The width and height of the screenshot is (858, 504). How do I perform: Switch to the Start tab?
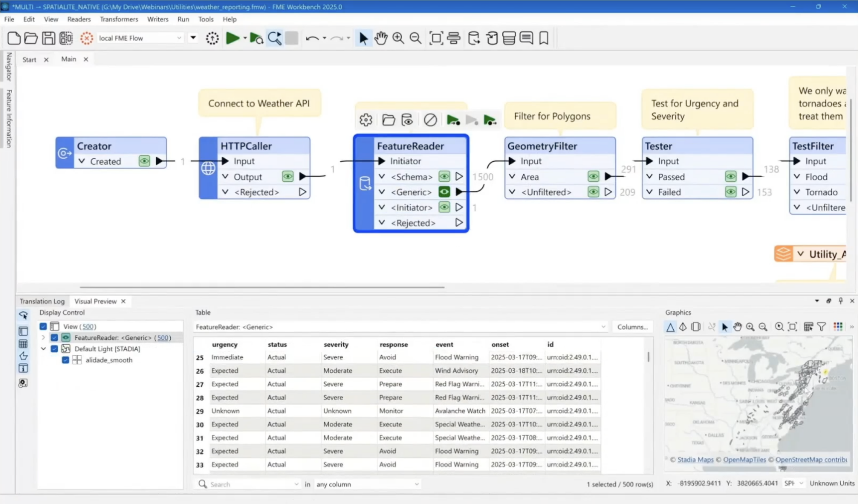[x=29, y=59]
